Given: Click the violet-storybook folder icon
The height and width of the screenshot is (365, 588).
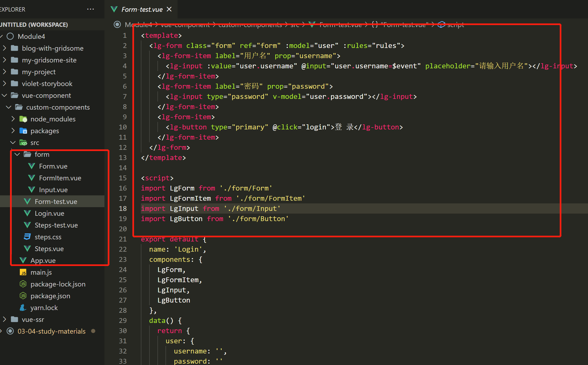Looking at the screenshot, I should tap(14, 84).
